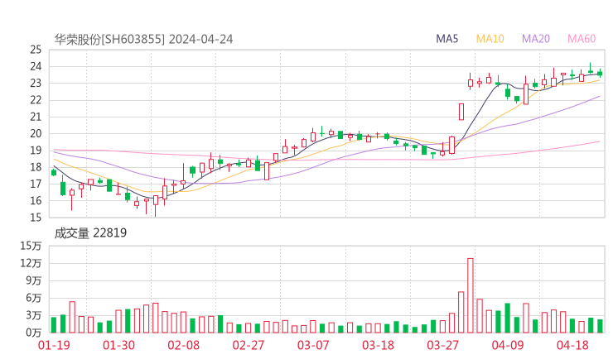Click the 04-18 date label
The height and width of the screenshot is (364, 613).
(x=572, y=345)
